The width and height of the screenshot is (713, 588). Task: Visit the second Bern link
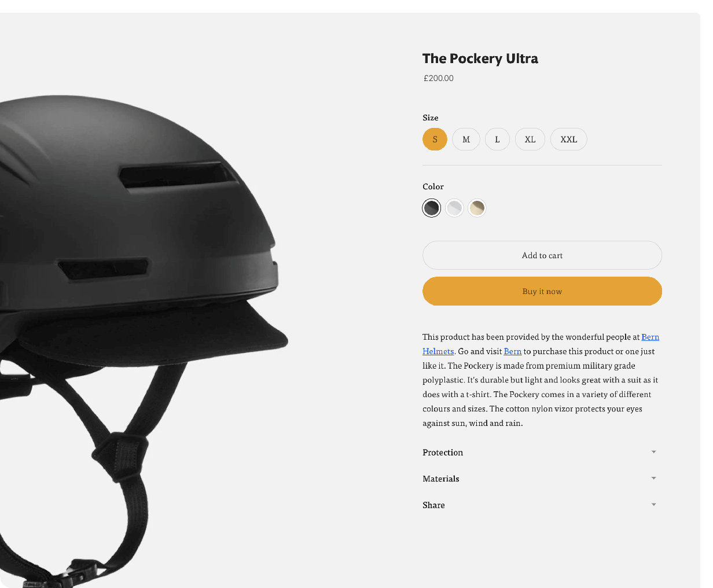513,351
